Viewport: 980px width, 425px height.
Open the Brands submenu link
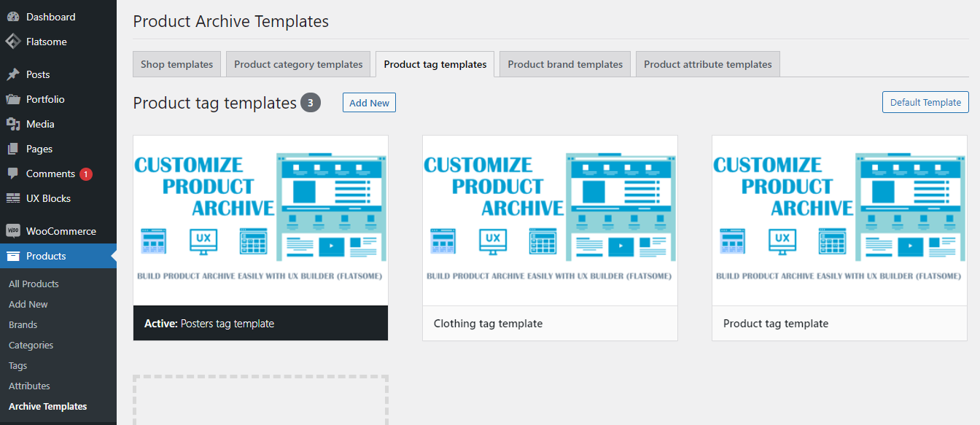pyautogui.click(x=23, y=324)
